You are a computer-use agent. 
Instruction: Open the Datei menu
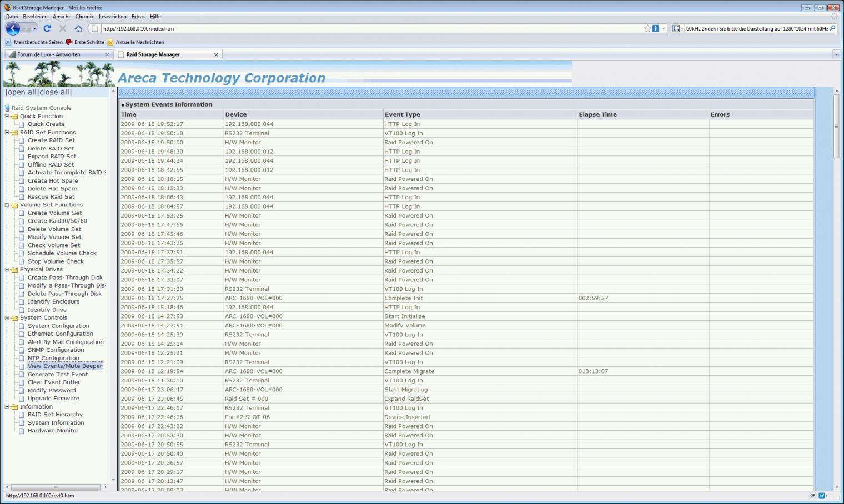point(12,17)
